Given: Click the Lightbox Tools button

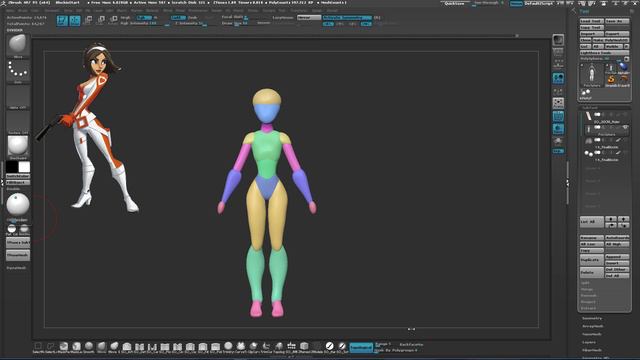Looking at the screenshot, I should pyautogui.click(x=604, y=53).
